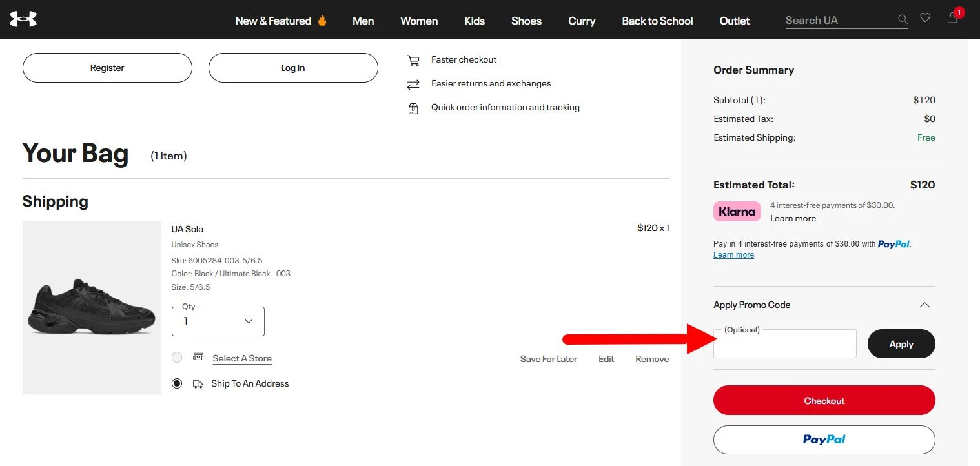Image resolution: width=980 pixels, height=466 pixels.
Task: Open the Curry menu
Action: click(x=582, y=21)
